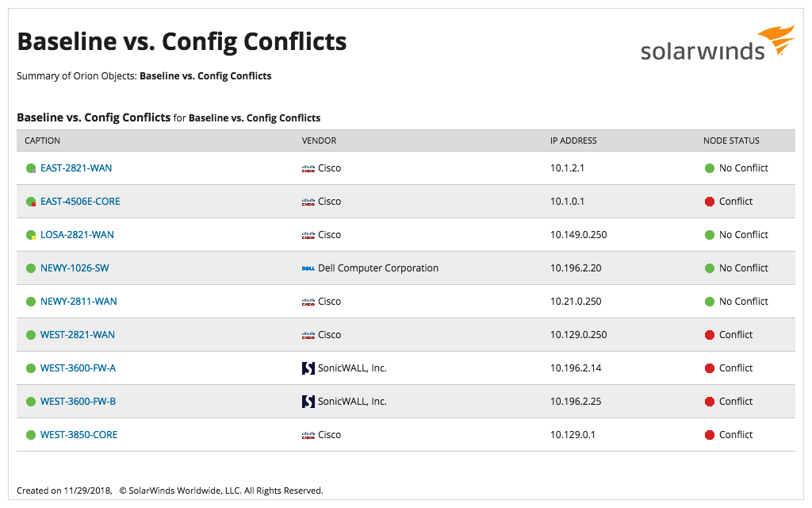The width and height of the screenshot is (812, 508).
Task: Click SonicWALL vendor icon for WEST-3600-FW-B
Action: pyautogui.click(x=308, y=402)
